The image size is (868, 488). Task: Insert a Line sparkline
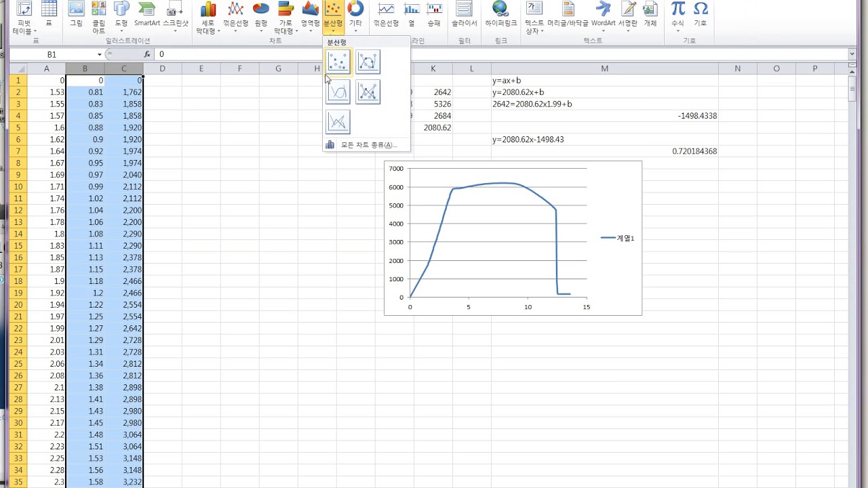click(x=387, y=15)
